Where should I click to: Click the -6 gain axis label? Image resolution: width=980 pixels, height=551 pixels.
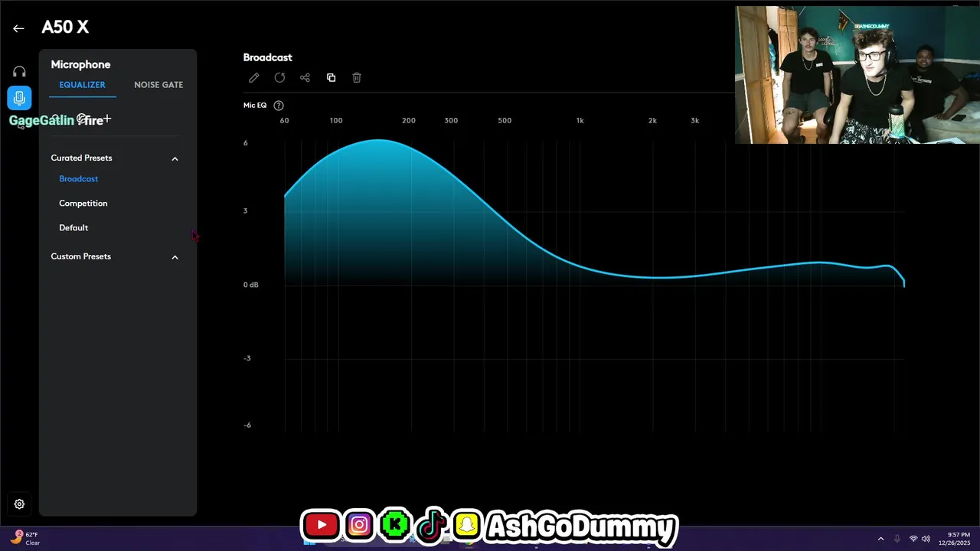tap(247, 425)
